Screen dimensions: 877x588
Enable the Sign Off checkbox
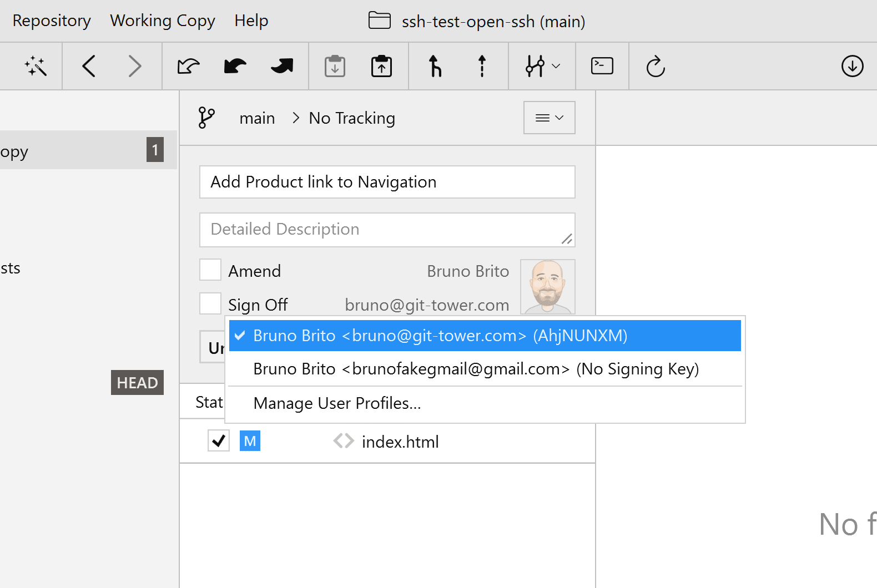pos(210,304)
